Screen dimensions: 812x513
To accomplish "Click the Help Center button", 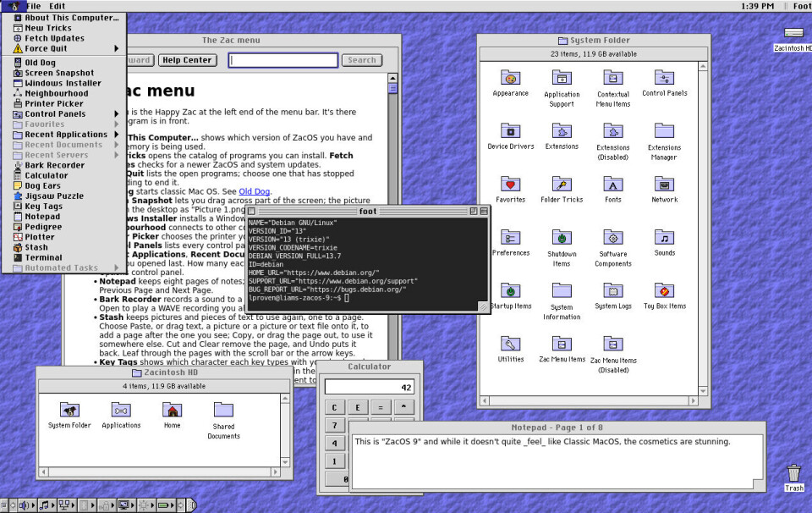I will tap(187, 60).
